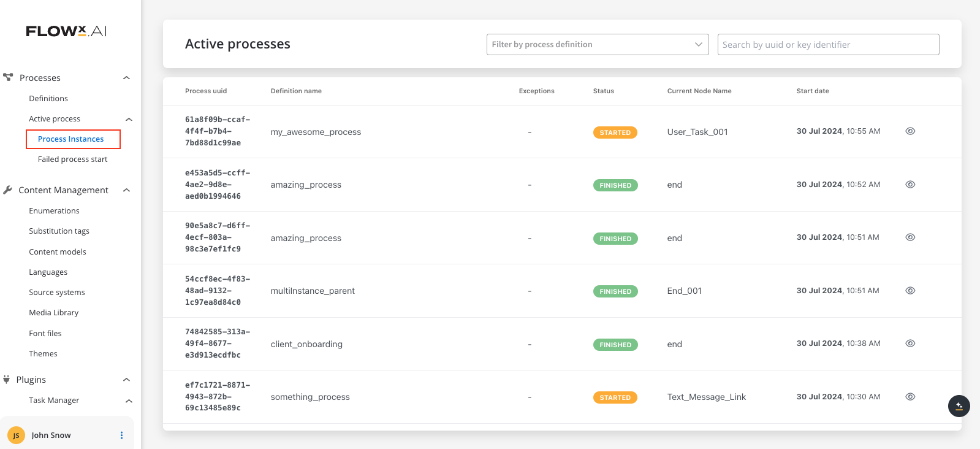Open the Filter by process definition dropdown
This screenshot has height=449, width=980.
[598, 44]
